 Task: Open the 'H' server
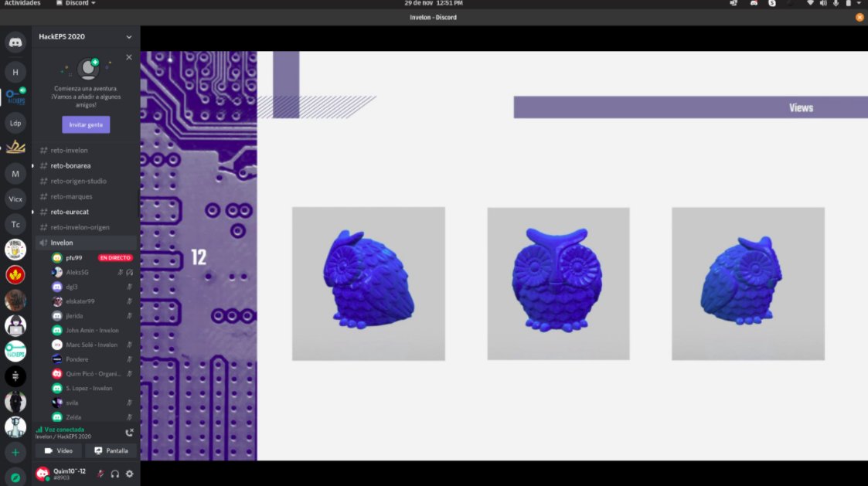tap(15, 72)
